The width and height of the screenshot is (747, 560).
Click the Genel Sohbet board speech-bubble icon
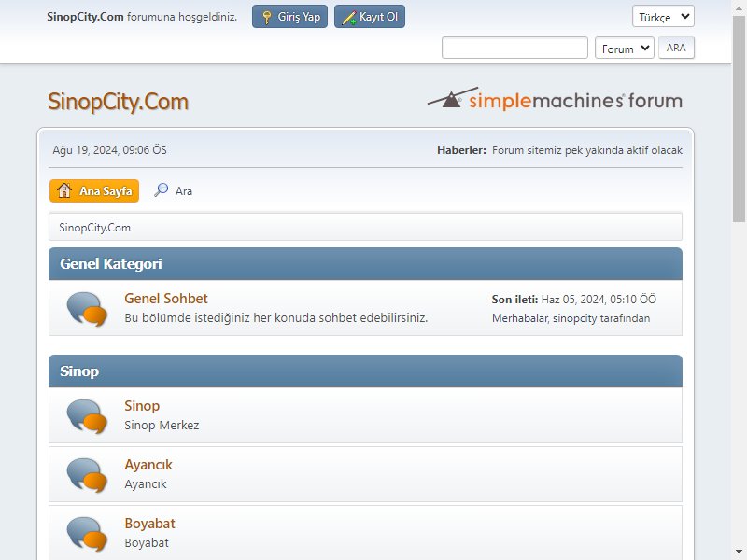coord(87,309)
